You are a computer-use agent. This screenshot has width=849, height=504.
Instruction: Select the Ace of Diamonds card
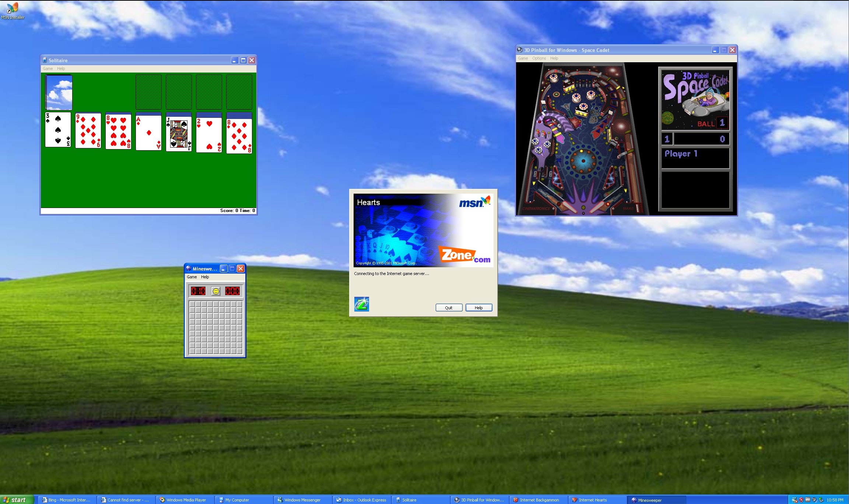point(148,133)
